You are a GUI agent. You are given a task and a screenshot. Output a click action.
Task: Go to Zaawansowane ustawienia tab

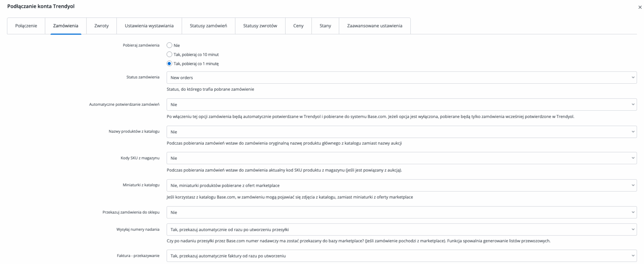pyautogui.click(x=375, y=26)
